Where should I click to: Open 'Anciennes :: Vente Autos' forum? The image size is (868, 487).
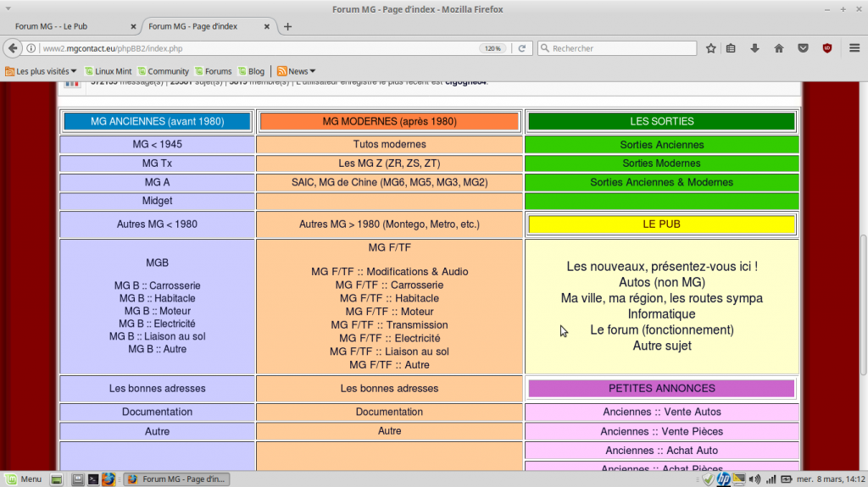pos(661,412)
